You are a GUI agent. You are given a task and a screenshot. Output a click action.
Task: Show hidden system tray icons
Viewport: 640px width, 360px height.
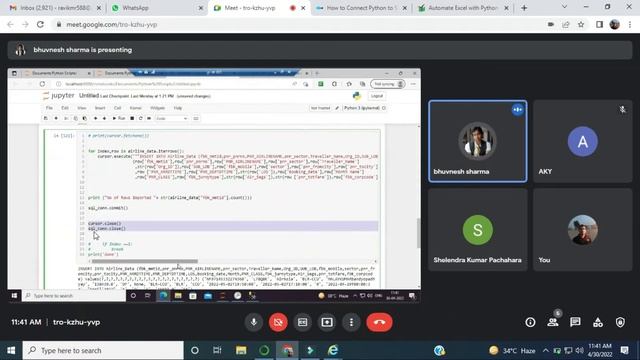[546, 350]
